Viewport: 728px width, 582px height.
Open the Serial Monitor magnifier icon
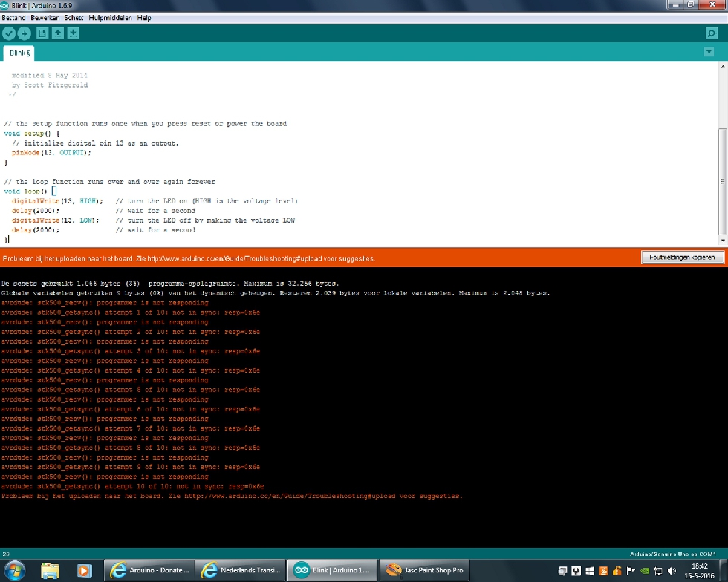pos(712,33)
